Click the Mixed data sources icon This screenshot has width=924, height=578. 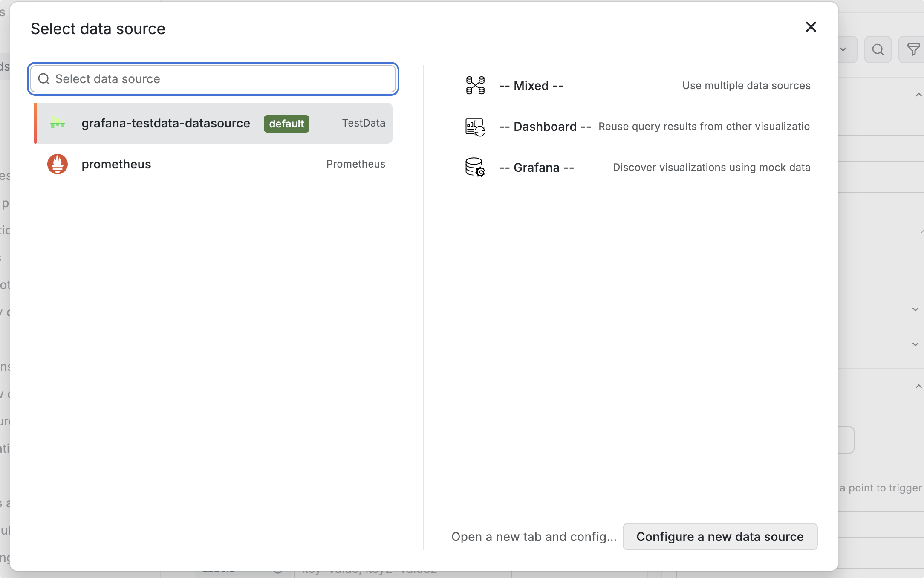tap(475, 85)
